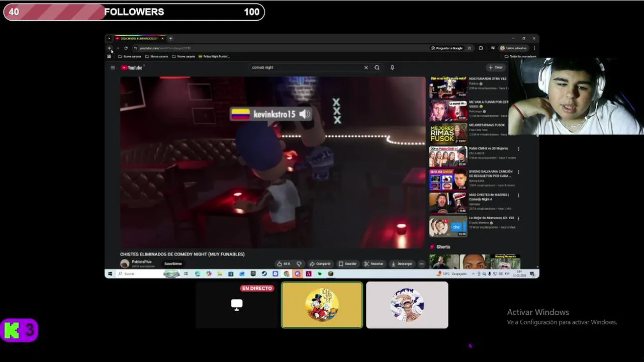The height and width of the screenshot is (362, 644).
Task: Show hidden system tray icons chevron
Action: (x=473, y=274)
